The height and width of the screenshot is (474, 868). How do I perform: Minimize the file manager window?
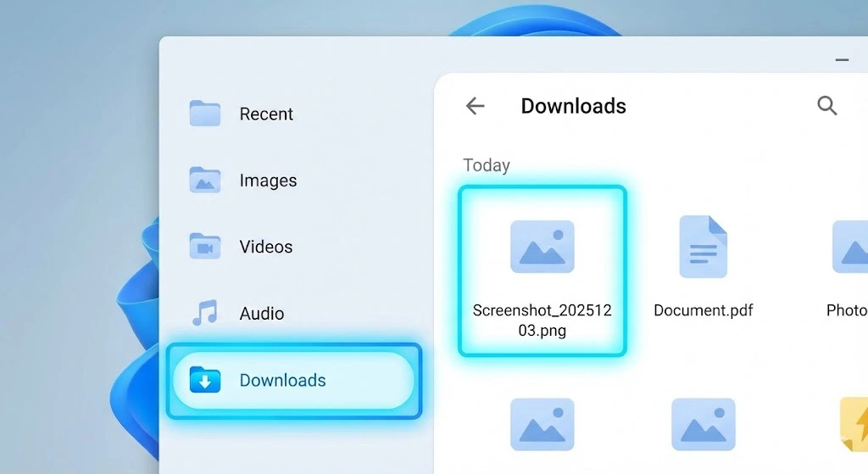(x=842, y=60)
